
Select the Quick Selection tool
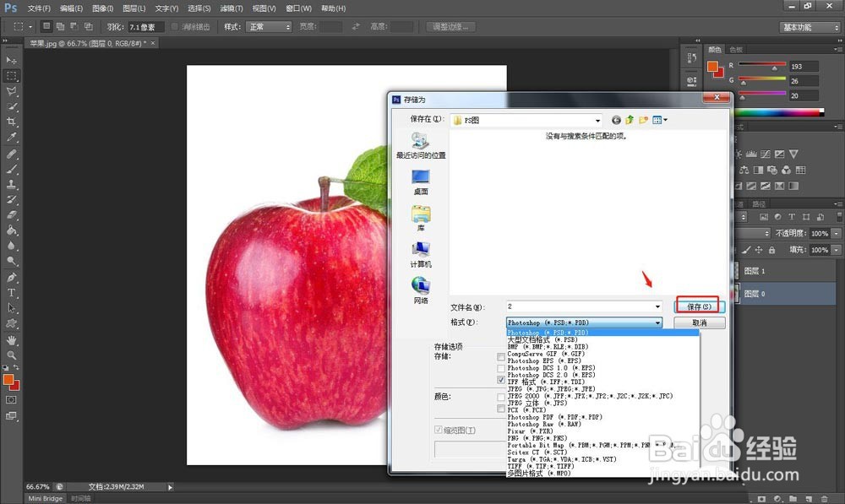tap(11, 106)
